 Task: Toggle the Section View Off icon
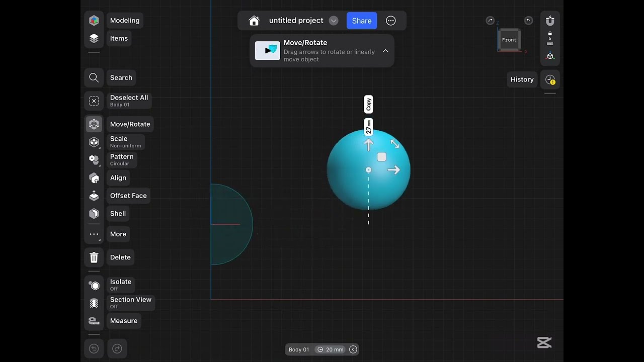coord(94,303)
